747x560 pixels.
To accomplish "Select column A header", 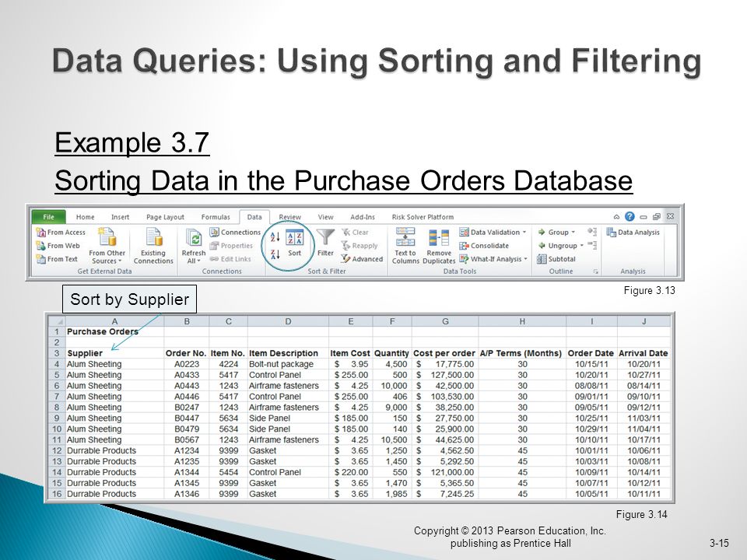I will 114,321.
